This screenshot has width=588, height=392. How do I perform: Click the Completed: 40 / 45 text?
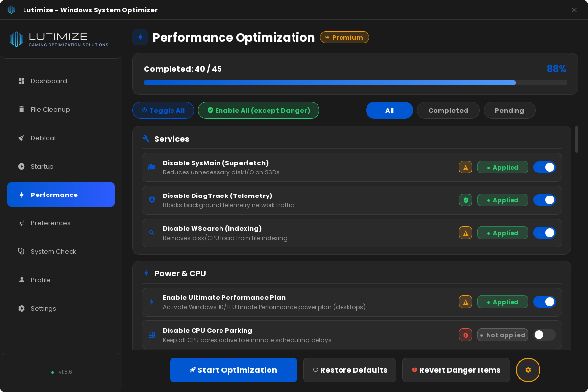[x=183, y=69]
